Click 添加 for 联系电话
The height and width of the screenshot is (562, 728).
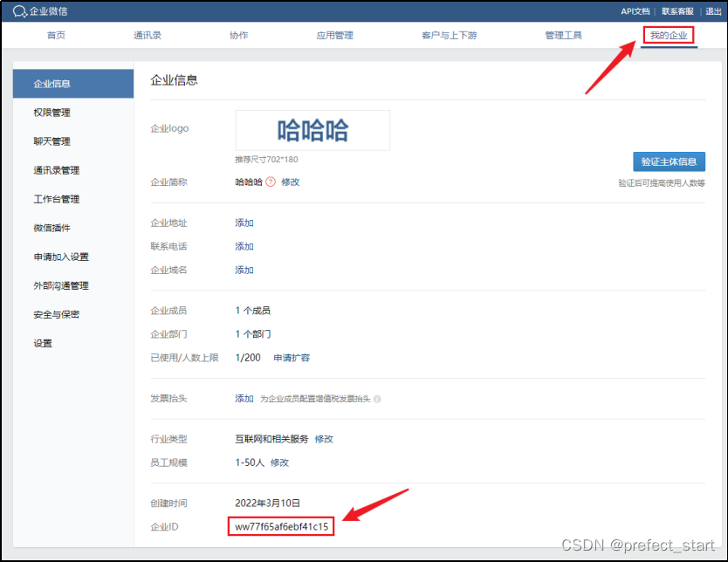(x=244, y=246)
